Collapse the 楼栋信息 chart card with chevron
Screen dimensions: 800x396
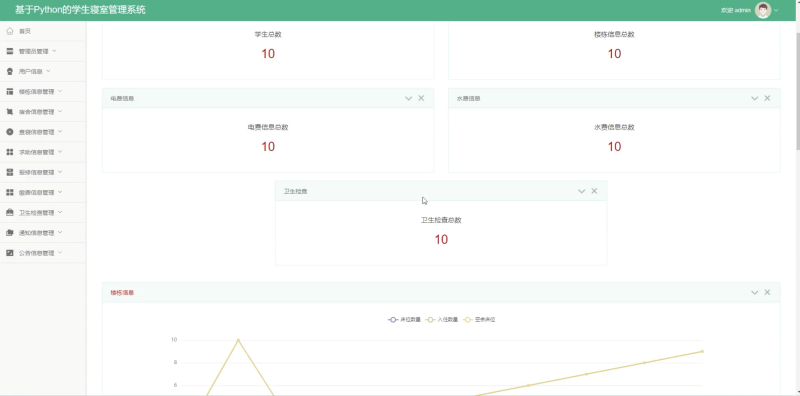754,293
